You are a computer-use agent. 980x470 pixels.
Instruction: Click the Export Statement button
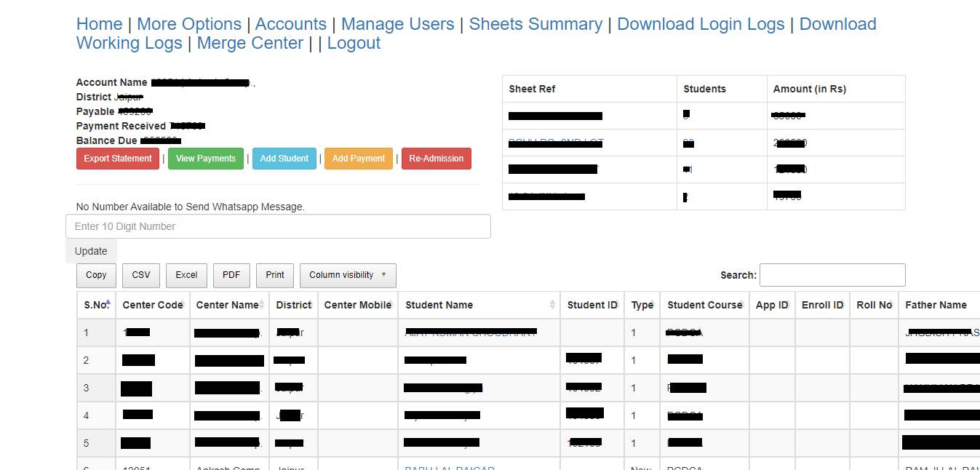[117, 159]
